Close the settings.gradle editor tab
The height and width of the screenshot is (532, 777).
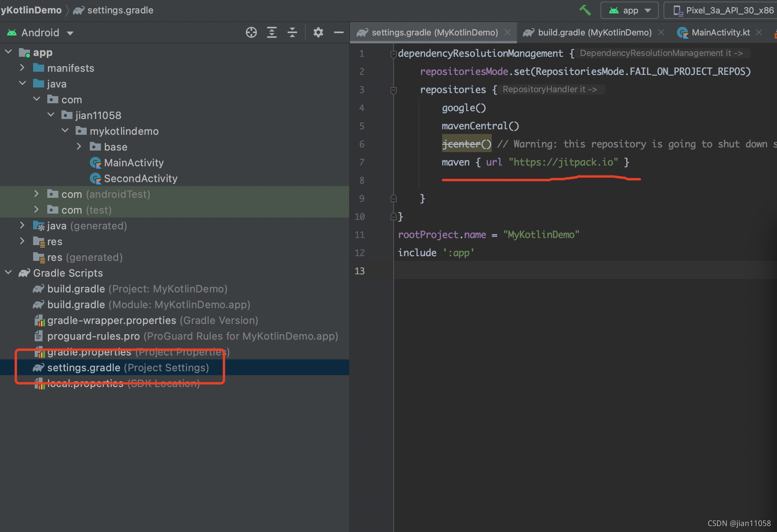507,33
